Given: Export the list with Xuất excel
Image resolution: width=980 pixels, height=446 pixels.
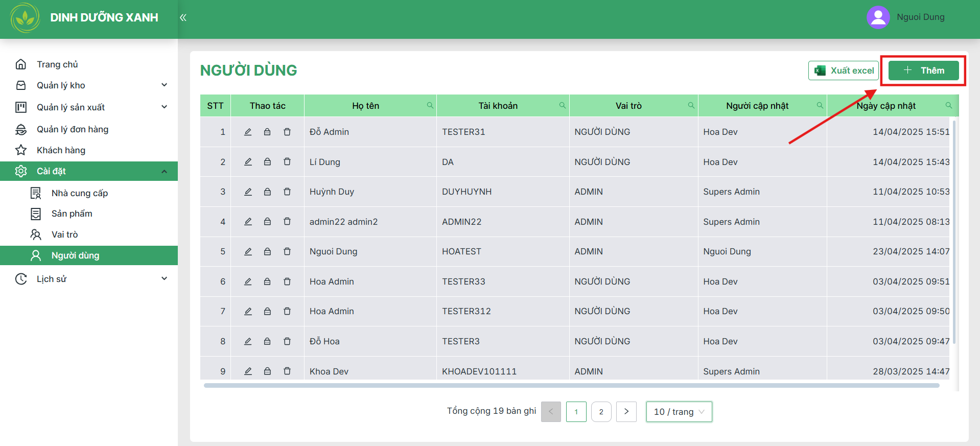Looking at the screenshot, I should click(844, 71).
